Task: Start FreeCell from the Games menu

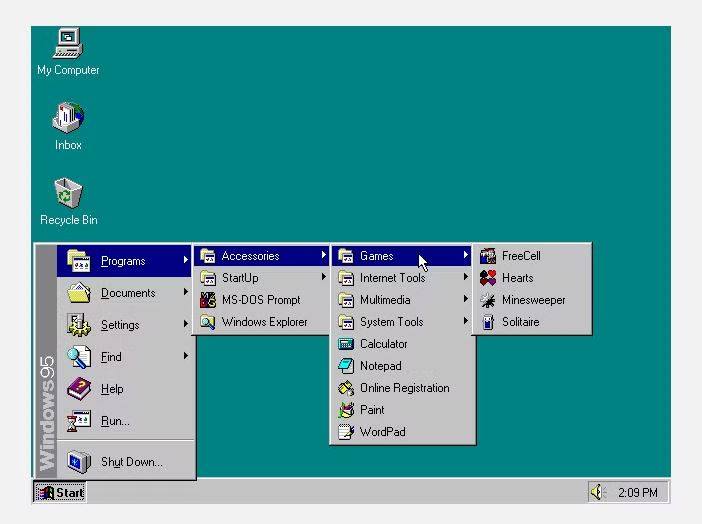Action: 532,256
